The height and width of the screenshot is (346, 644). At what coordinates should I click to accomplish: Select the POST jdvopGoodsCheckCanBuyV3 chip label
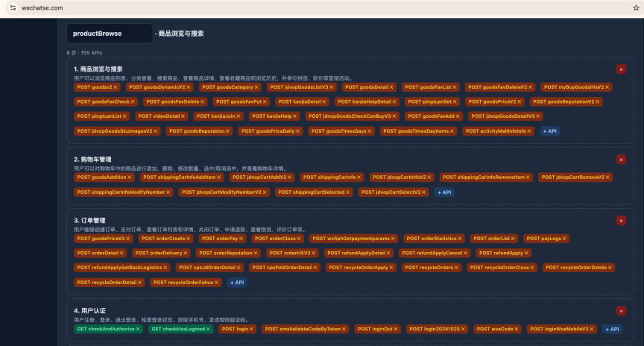click(x=350, y=116)
